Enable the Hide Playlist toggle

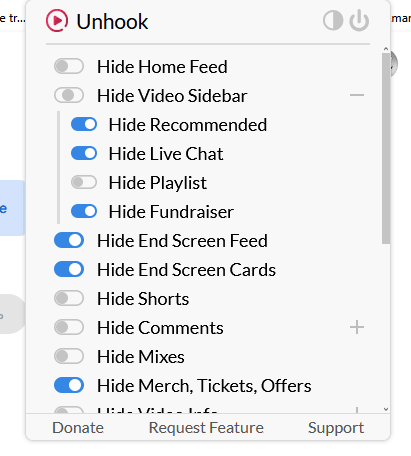coord(84,182)
